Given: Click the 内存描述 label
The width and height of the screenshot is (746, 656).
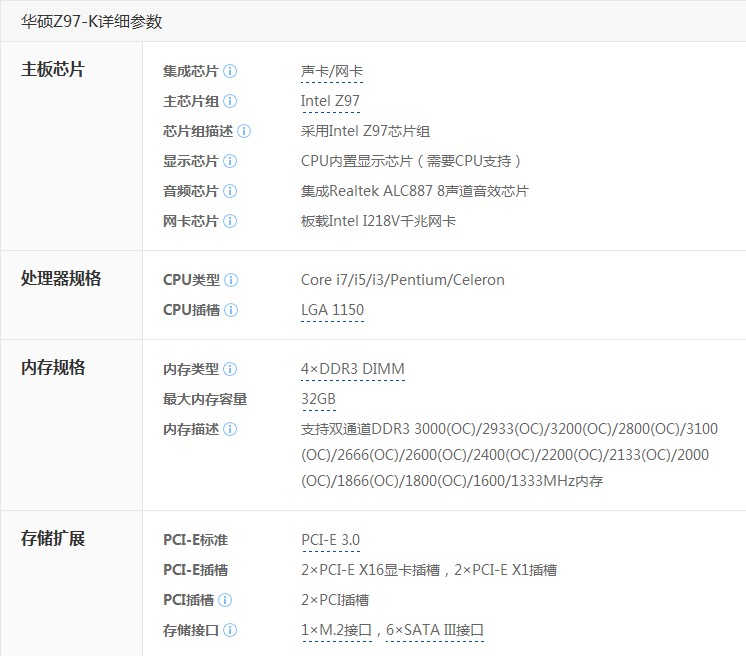Looking at the screenshot, I should point(191,430).
